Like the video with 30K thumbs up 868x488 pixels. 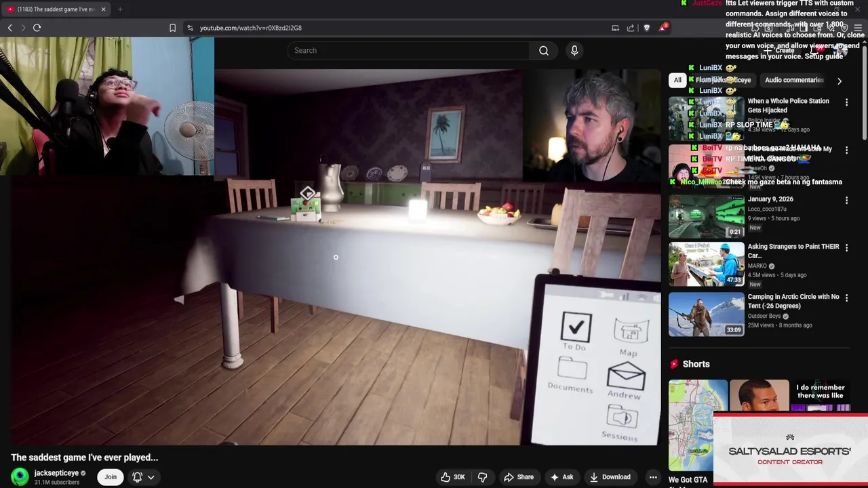click(x=452, y=477)
